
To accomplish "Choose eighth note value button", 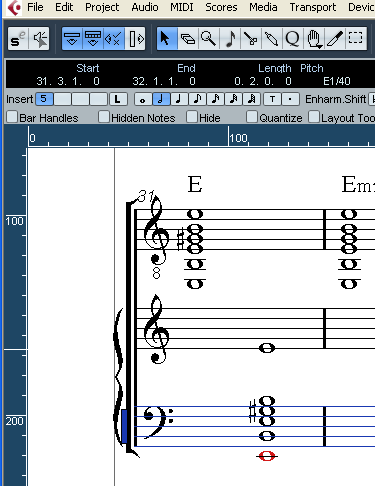I will pyautogui.click(x=197, y=99).
